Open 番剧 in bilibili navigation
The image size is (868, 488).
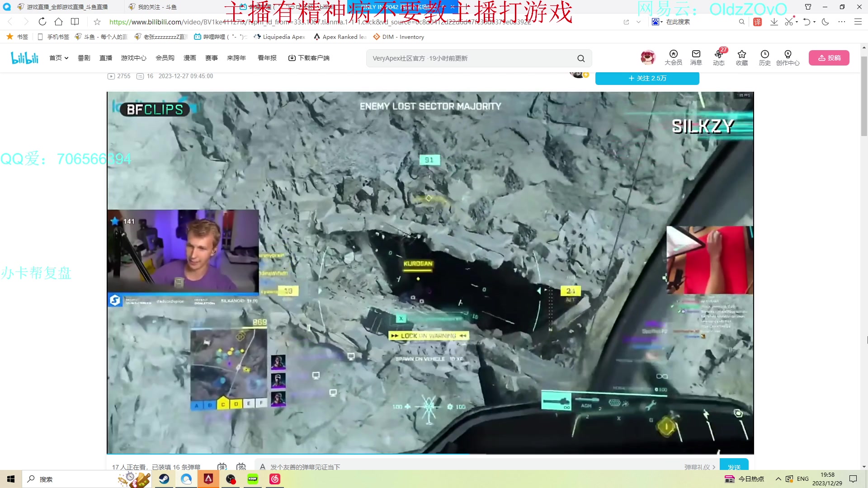click(84, 58)
